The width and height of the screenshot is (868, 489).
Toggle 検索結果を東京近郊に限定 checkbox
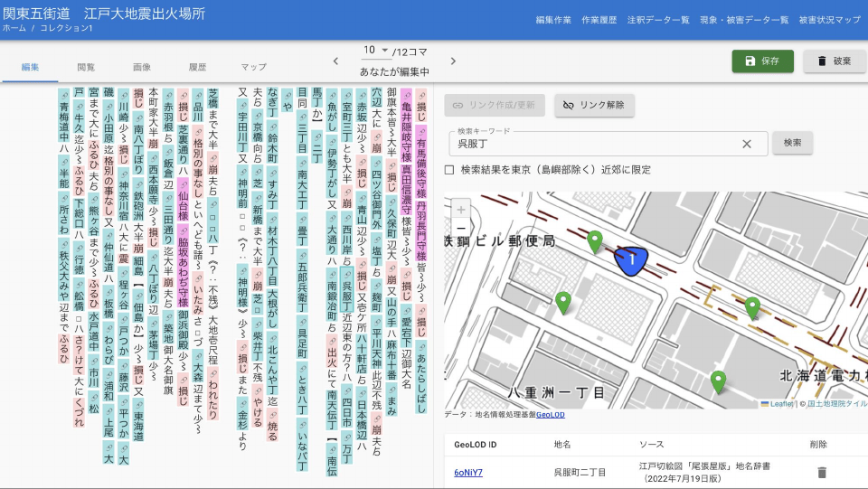click(x=449, y=170)
